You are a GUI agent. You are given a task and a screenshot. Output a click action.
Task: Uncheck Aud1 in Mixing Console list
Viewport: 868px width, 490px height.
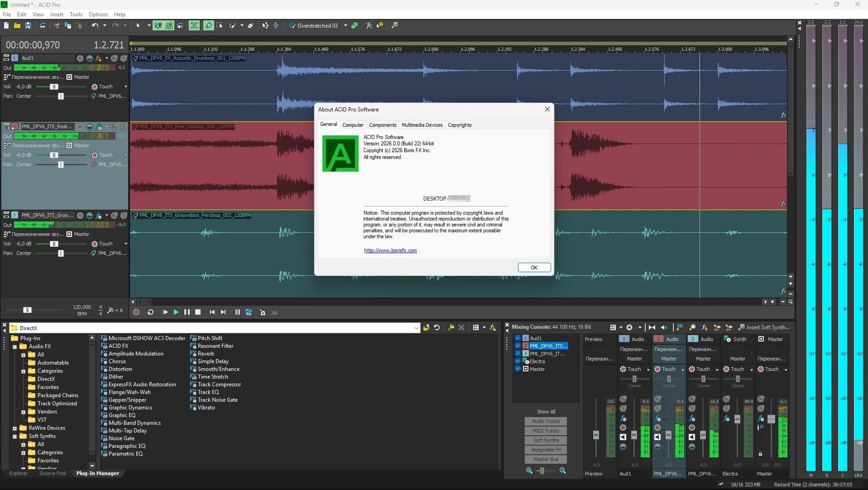click(x=518, y=338)
